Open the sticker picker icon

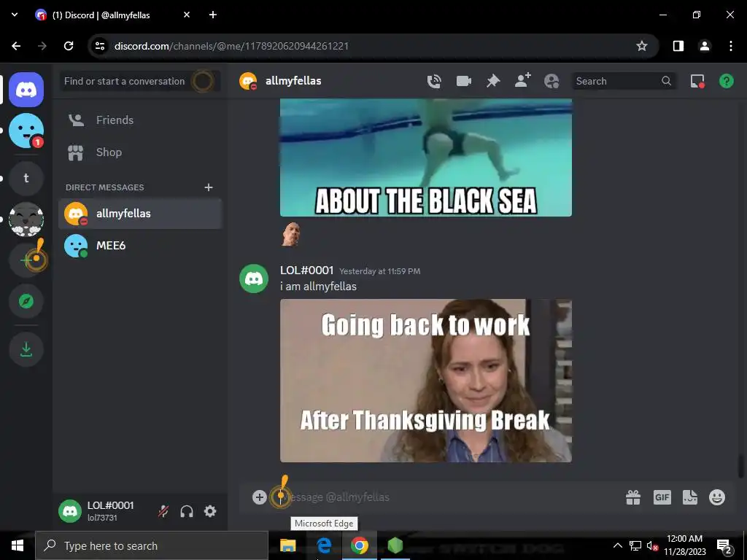pos(690,497)
